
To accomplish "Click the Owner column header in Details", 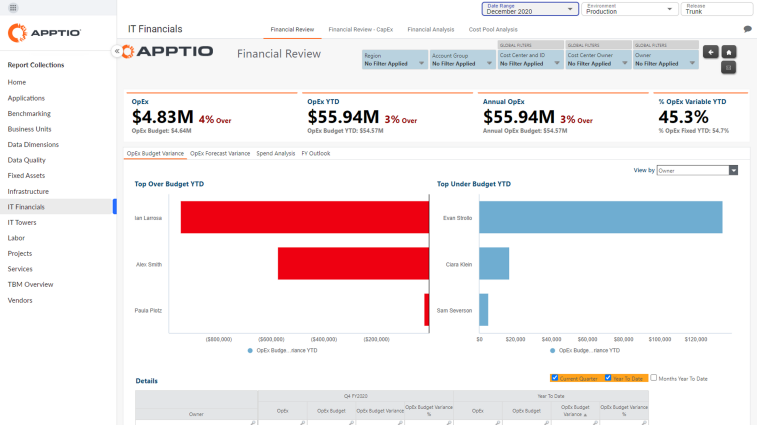I will [x=196, y=414].
